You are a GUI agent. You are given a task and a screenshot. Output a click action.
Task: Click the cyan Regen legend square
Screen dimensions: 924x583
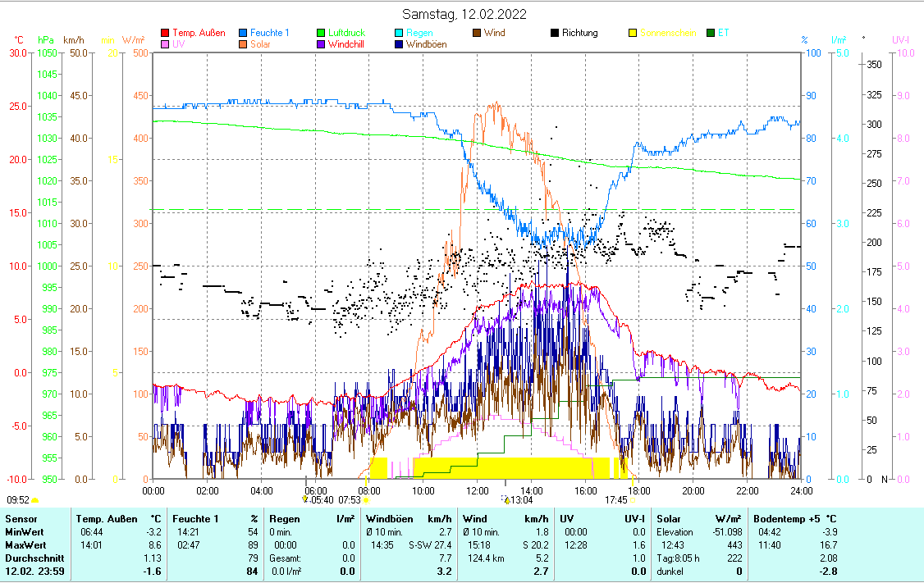point(399,34)
